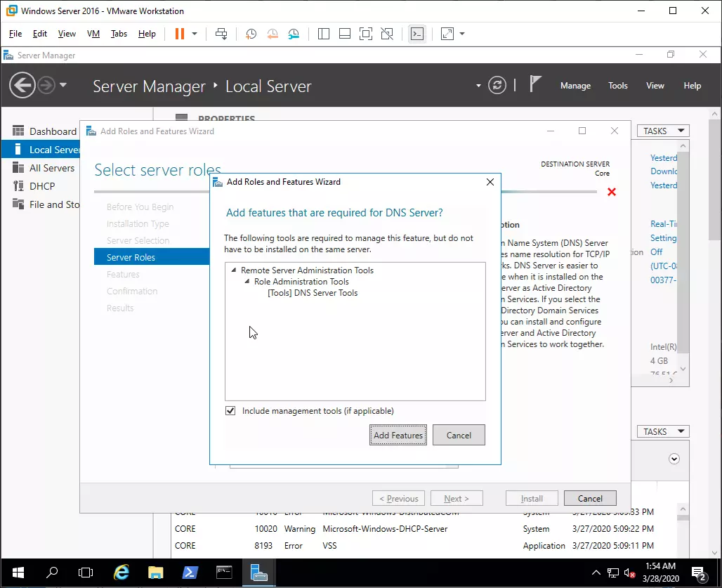Collapse the Remote Server Administration Tools node

(x=234, y=270)
